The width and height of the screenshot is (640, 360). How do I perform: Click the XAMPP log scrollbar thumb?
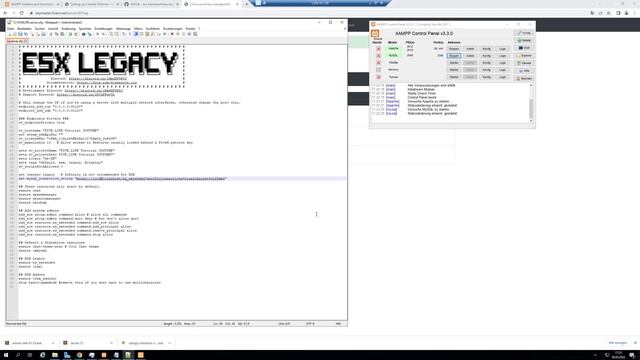tap(531, 108)
